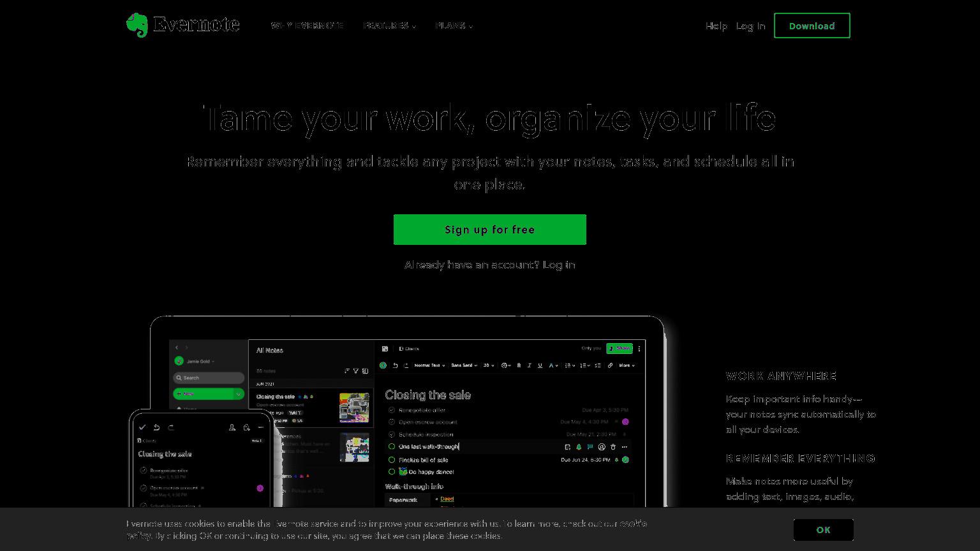Viewport: 980px width, 551px height.
Task: Uncheck Open escrow account task in laptop
Action: [392, 422]
